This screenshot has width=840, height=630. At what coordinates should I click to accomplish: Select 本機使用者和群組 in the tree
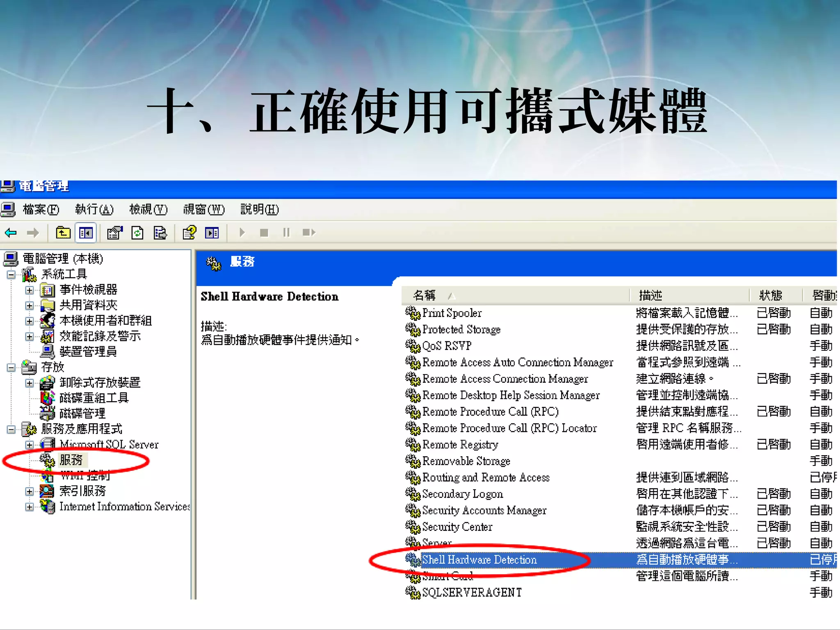coord(106,320)
